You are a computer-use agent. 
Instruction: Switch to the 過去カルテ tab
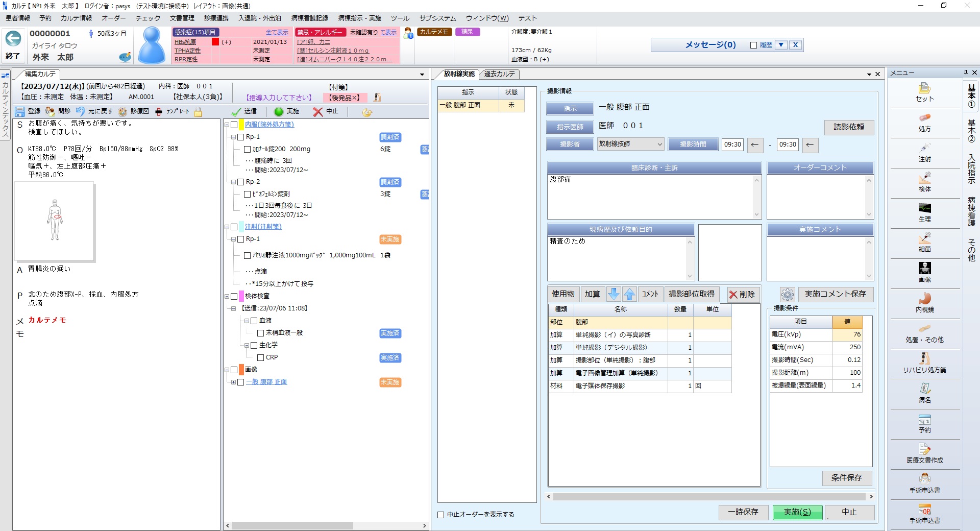[499, 74]
